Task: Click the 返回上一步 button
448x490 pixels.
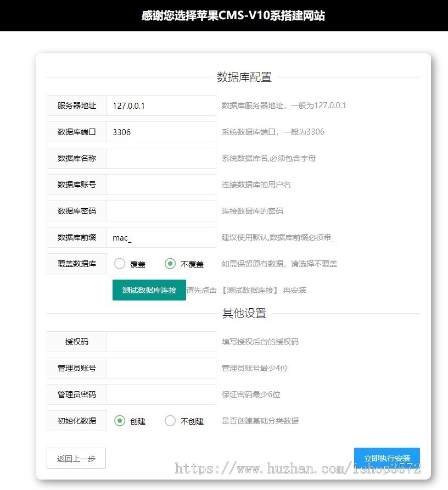Action: pyautogui.click(x=76, y=459)
